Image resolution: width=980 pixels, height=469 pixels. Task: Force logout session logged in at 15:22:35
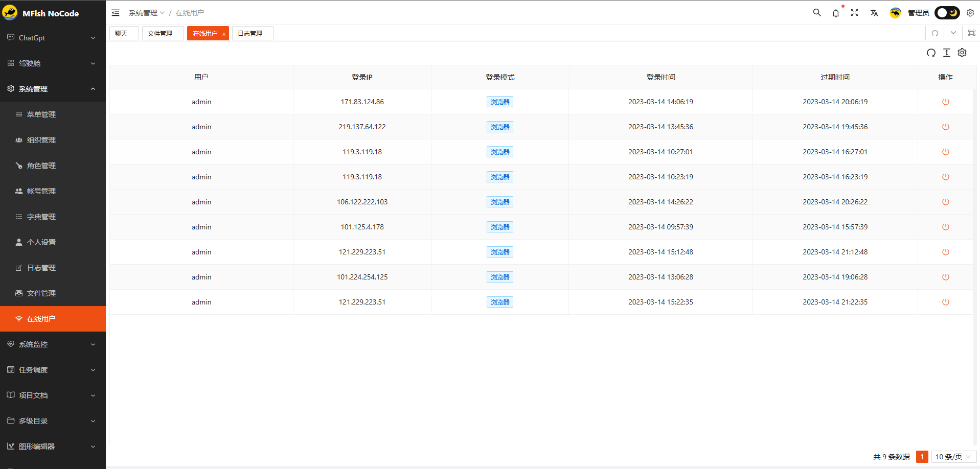(x=946, y=302)
